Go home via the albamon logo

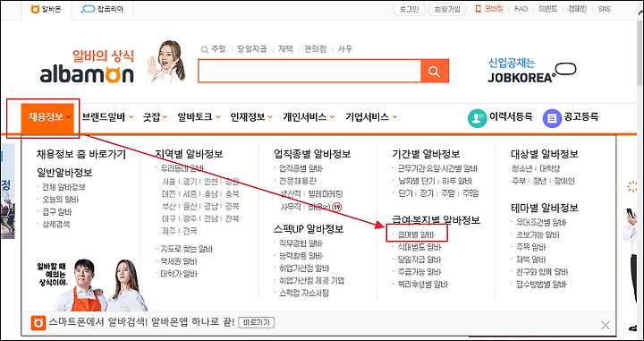pos(87,75)
